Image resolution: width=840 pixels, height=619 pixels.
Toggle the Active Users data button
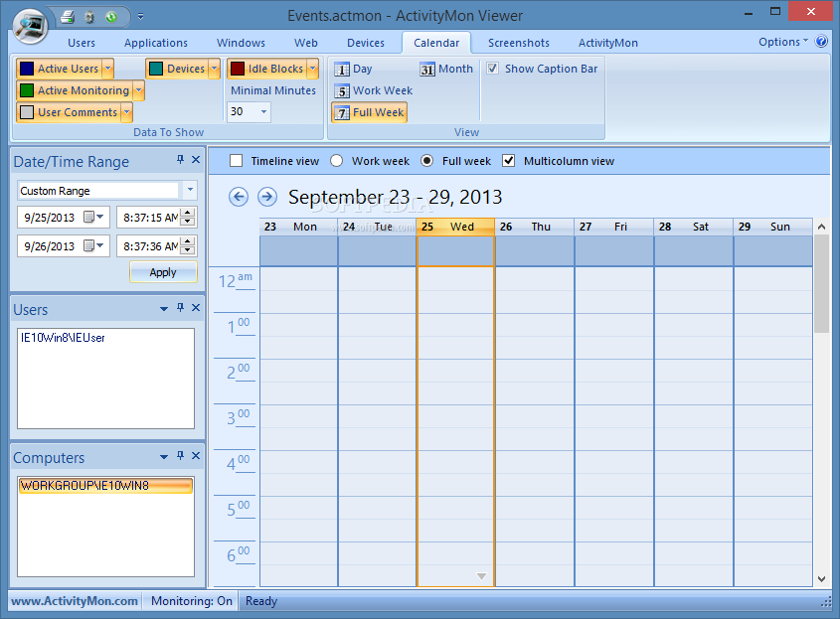[60, 69]
